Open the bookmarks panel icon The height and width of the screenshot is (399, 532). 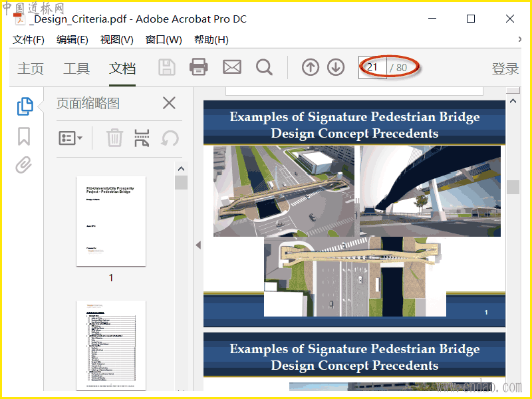click(24, 136)
